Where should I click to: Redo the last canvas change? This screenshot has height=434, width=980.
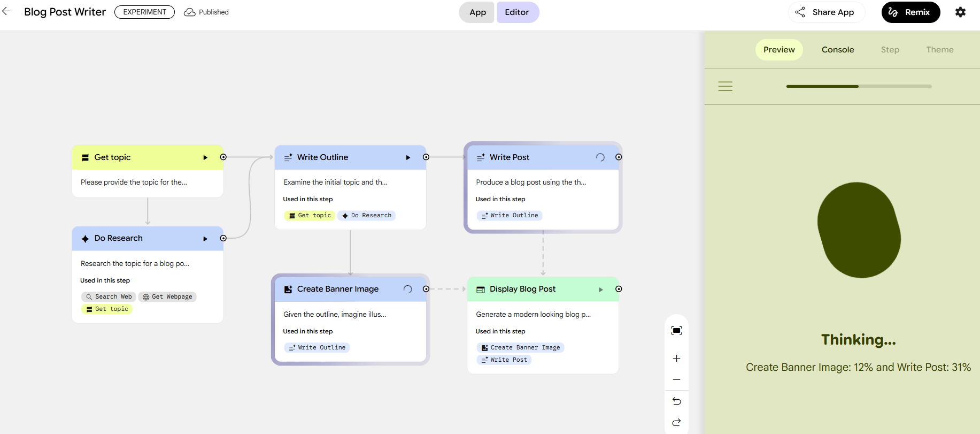[676, 422]
